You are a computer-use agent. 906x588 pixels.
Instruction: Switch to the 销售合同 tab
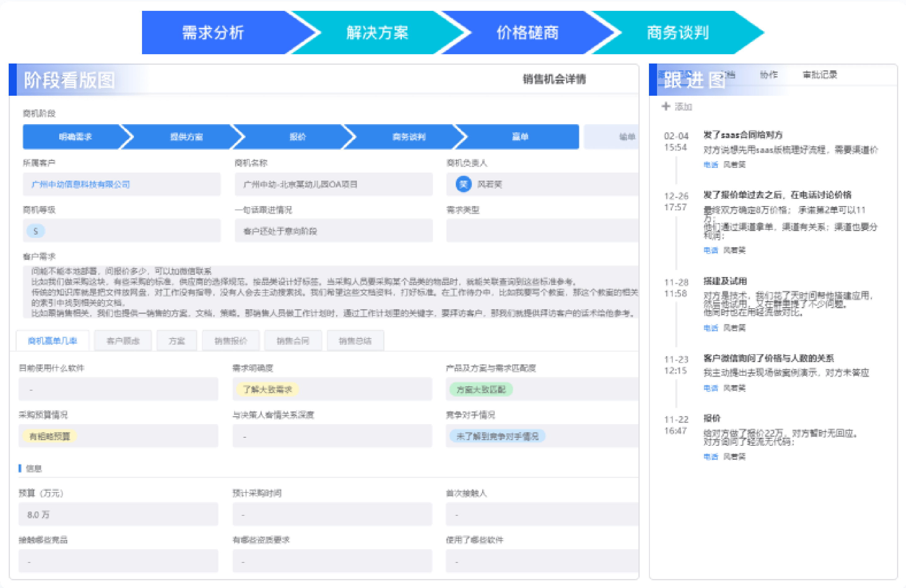coord(293,341)
